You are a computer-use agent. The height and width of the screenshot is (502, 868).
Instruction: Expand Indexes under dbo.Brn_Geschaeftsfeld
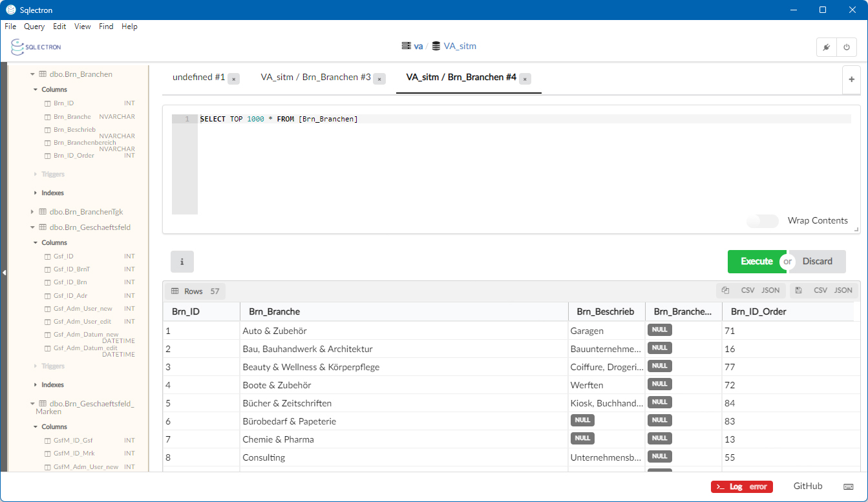(36, 385)
